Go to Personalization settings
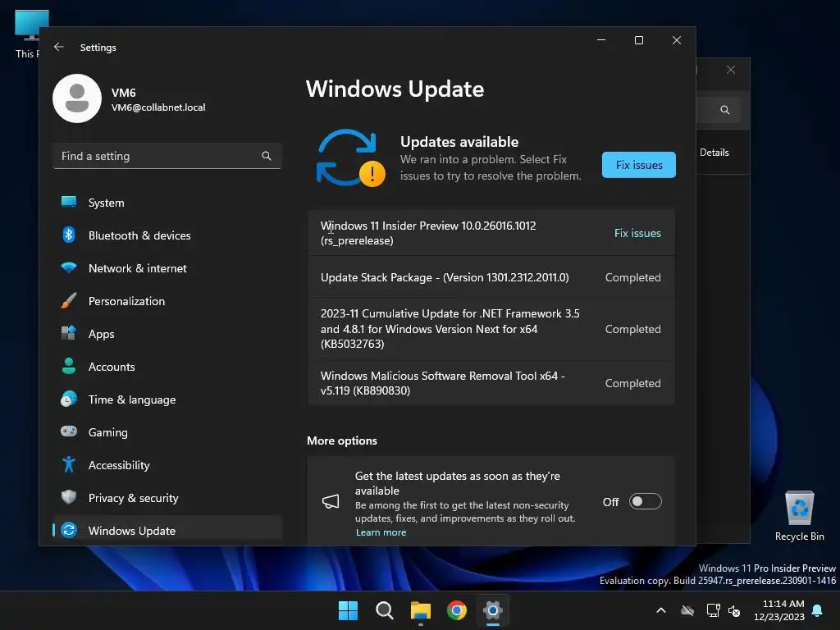This screenshot has width=840, height=630. coord(167,301)
